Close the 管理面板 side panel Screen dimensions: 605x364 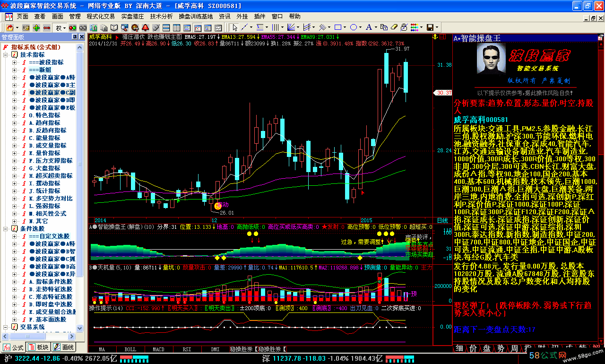(x=81, y=37)
